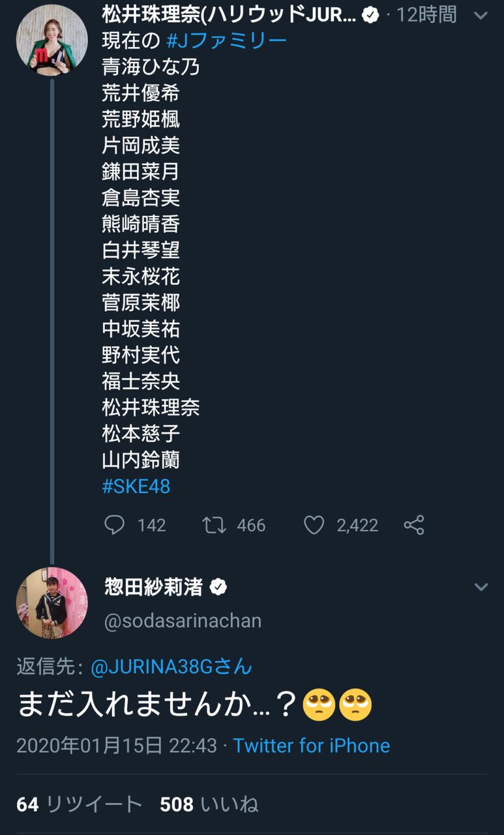Open #Jファミリー hashtag
The image size is (504, 835).
[227, 41]
